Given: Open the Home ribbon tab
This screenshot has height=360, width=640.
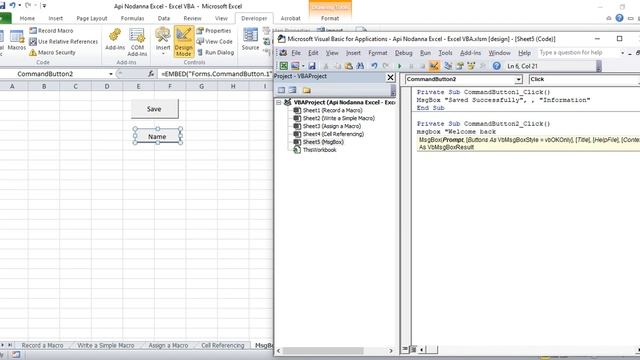Looking at the screenshot, I should (x=27, y=18).
